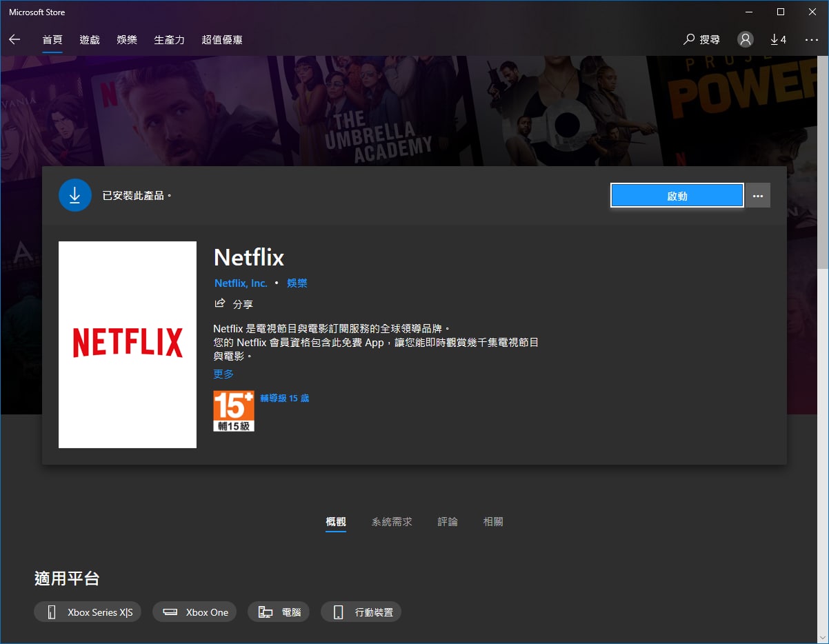Open the search magnifier icon
829x644 pixels.
(688, 40)
